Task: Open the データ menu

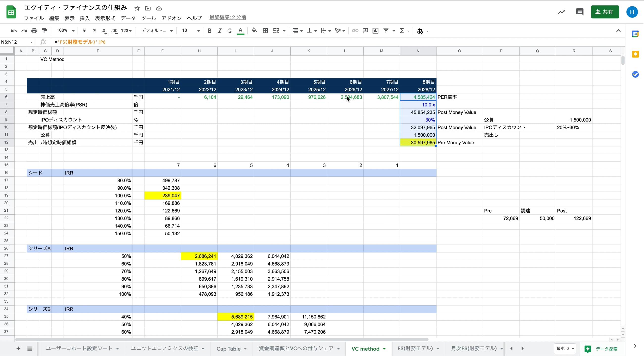Action: coord(128,18)
